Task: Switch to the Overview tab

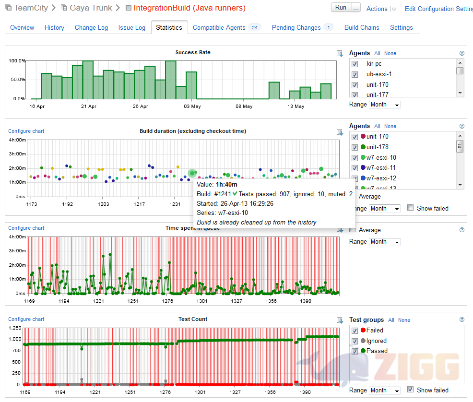Action: click(22, 28)
